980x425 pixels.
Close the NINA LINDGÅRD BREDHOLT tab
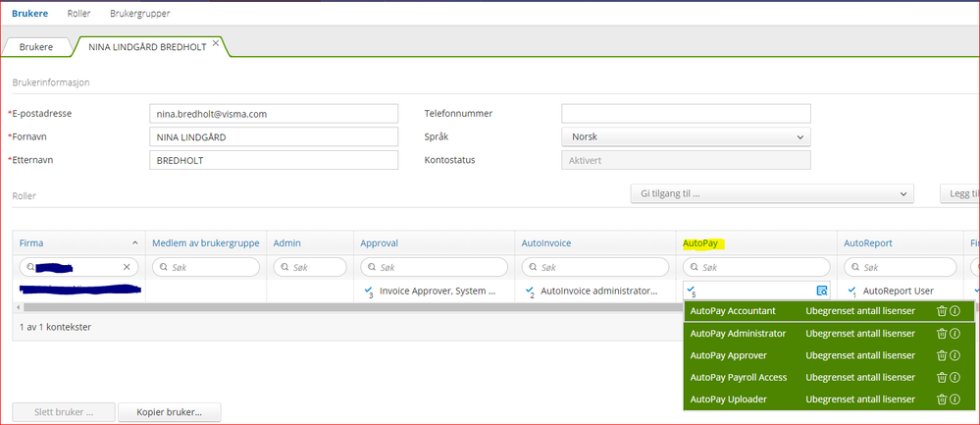point(216,43)
